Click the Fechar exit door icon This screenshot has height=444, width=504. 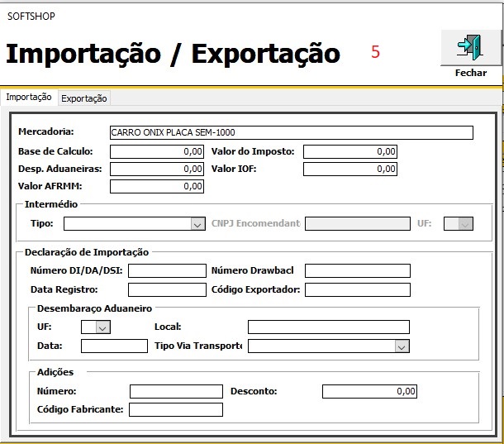point(470,47)
